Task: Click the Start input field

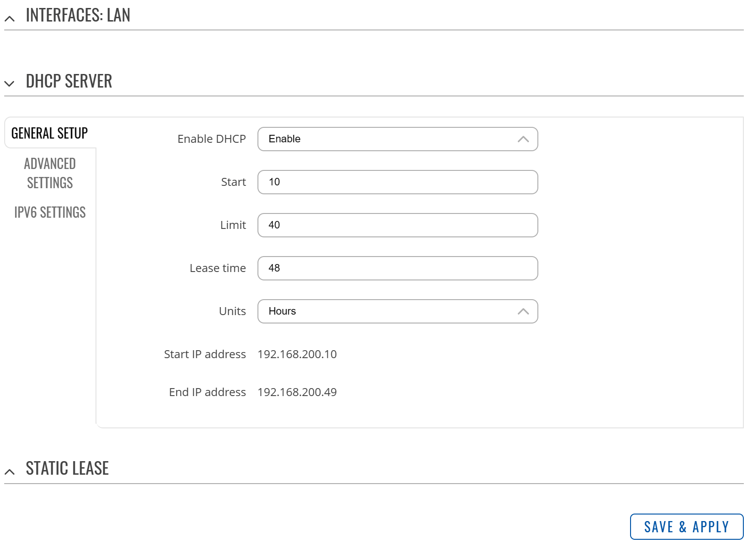Action: pyautogui.click(x=397, y=182)
